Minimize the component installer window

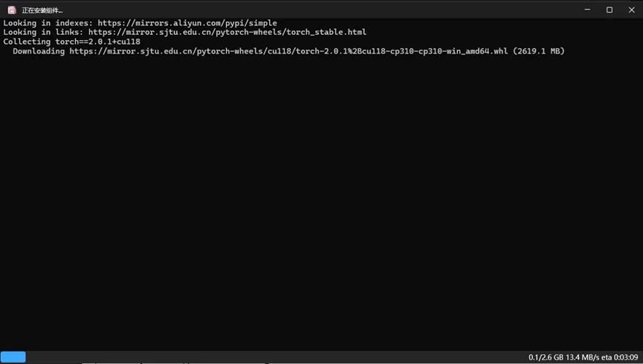point(587,10)
